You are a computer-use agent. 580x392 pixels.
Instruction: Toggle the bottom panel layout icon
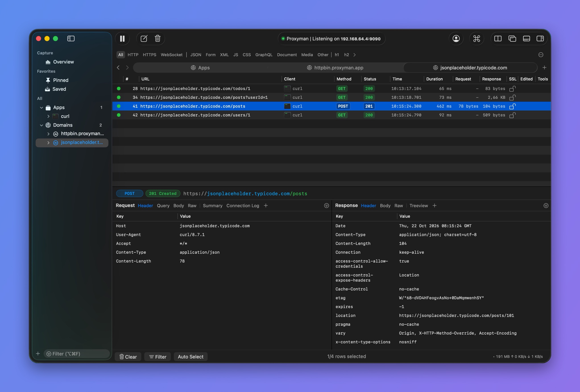click(x=526, y=39)
